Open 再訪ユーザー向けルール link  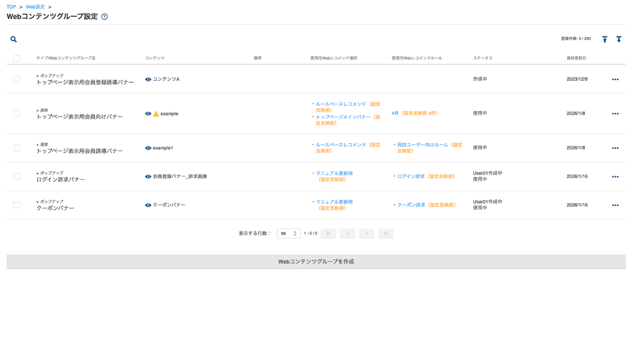click(x=423, y=145)
